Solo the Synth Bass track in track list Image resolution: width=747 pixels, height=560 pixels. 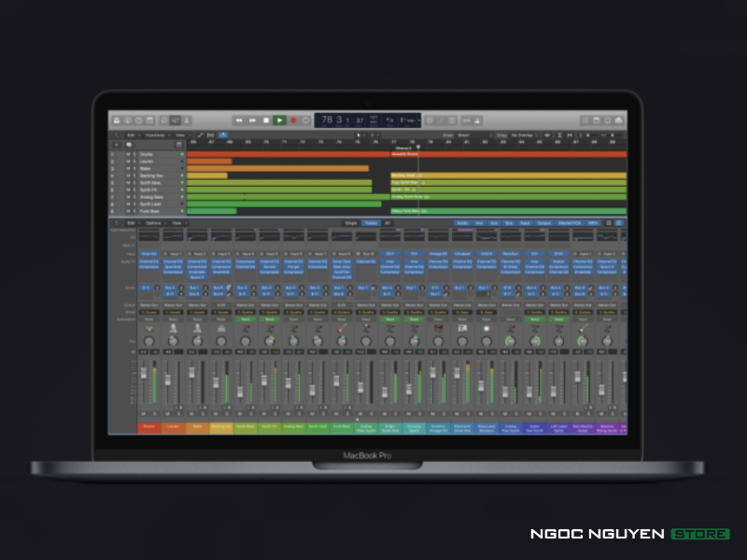(135, 183)
